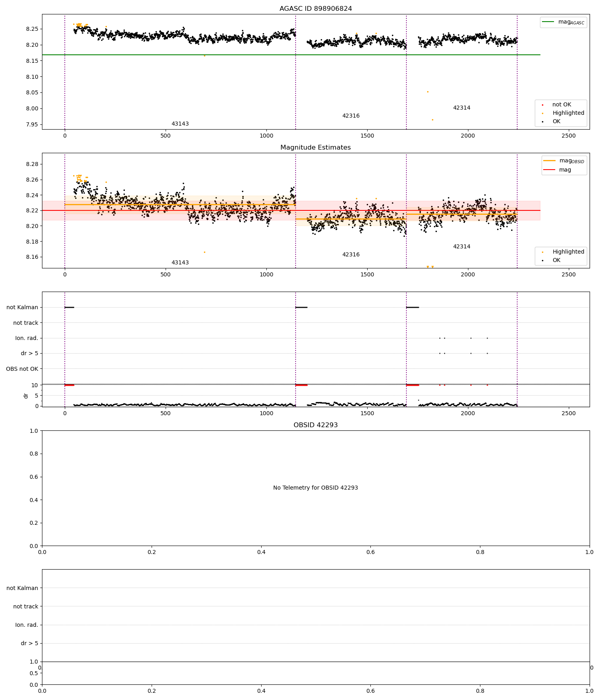This screenshot has width=600, height=700.
Task: Click the 'OBS not OK' axis label
Action: click(x=22, y=369)
